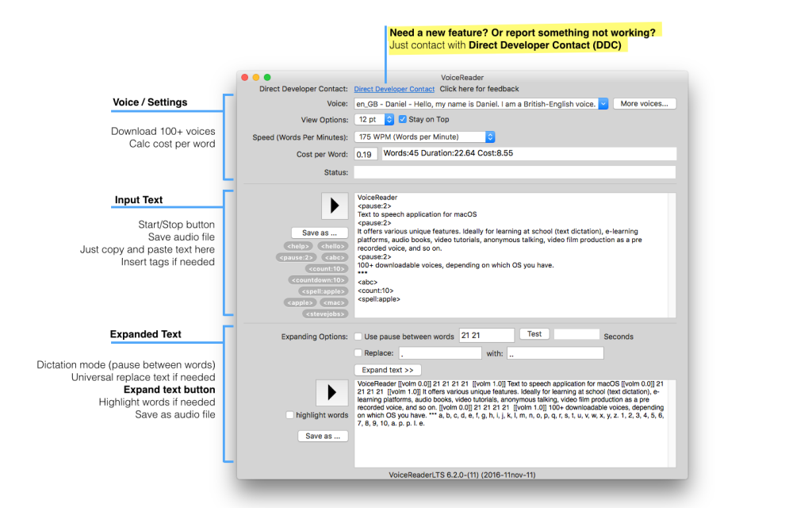Click the Seconds result field
This screenshot has height=508, width=812.
coord(576,334)
